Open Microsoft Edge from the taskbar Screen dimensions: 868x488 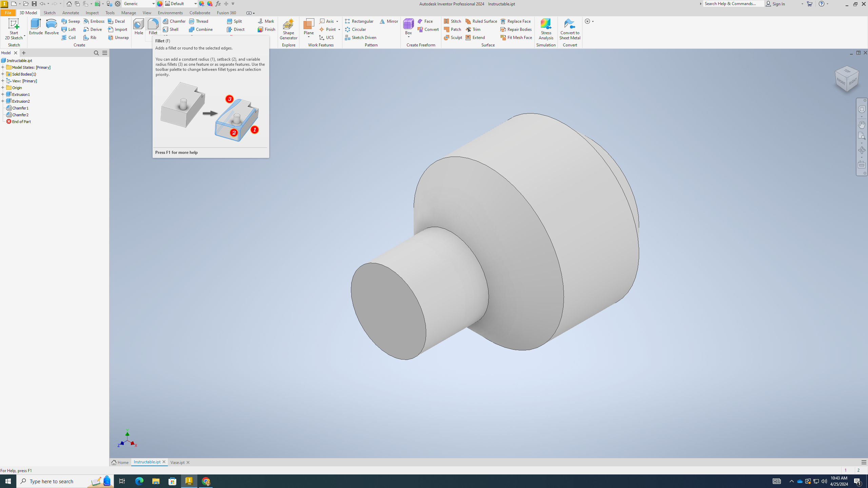point(139,481)
